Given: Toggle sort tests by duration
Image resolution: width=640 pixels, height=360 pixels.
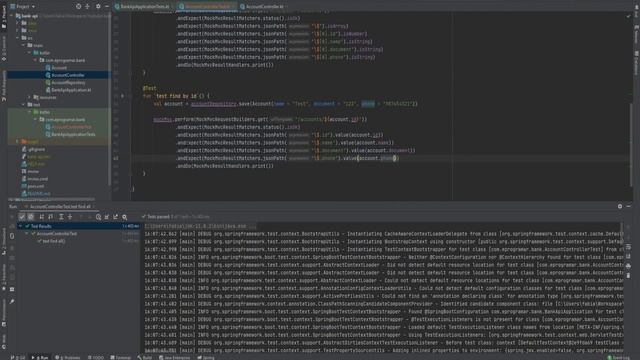Looking at the screenshot, I should [x=51, y=217].
